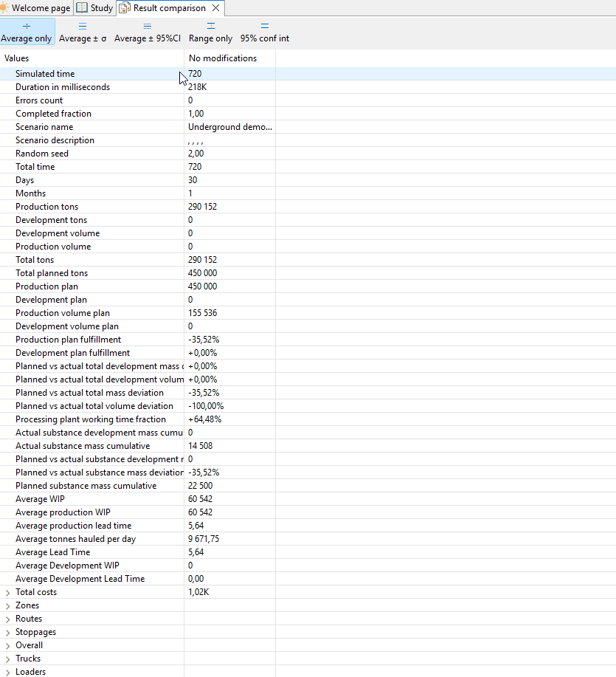The height and width of the screenshot is (677, 616).
Task: Click the Result comparison document icon
Action: (x=125, y=8)
